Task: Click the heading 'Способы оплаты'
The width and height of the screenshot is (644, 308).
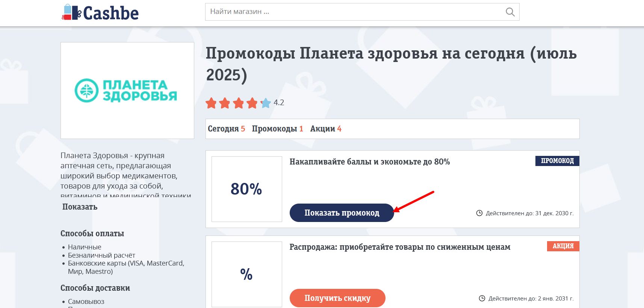Action: pos(92,234)
